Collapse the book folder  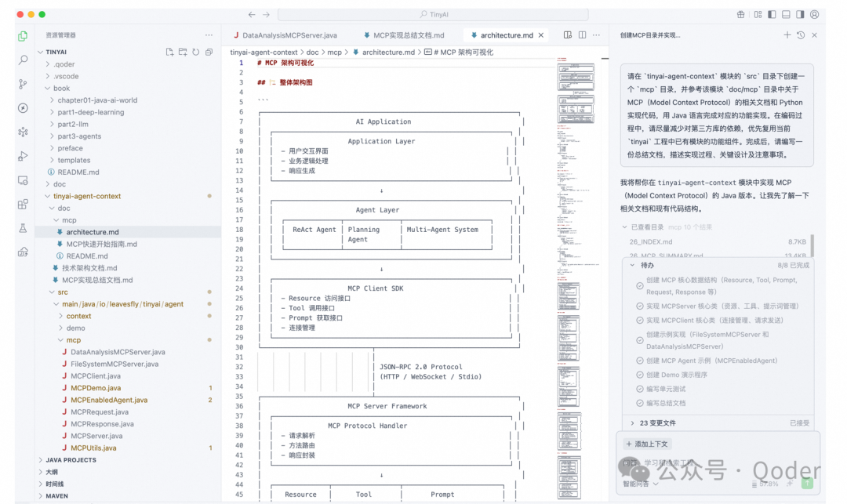(x=61, y=88)
